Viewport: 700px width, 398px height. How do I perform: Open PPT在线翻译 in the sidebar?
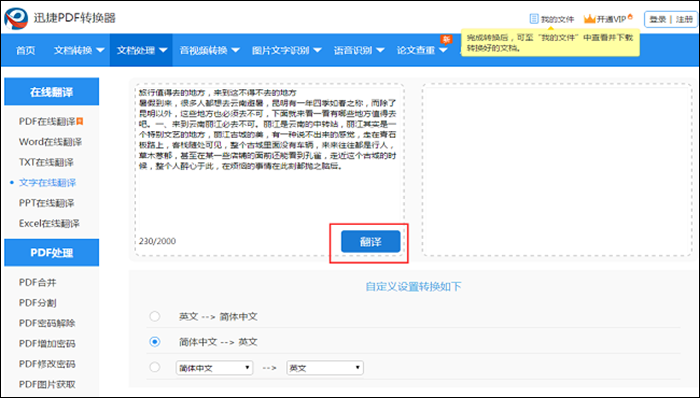(46, 203)
